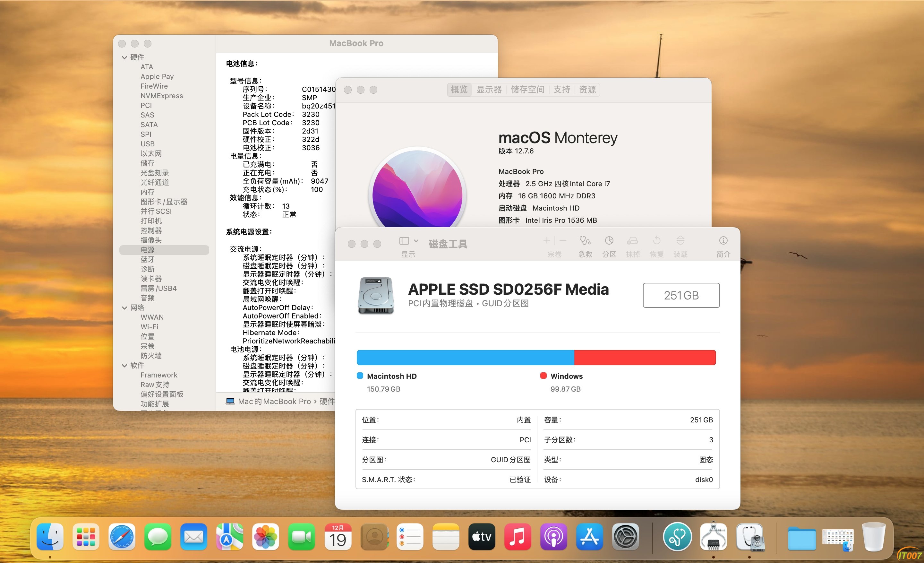This screenshot has width=924, height=563.
Task: Click the blue Macintosh HD partition bar segment
Action: pos(466,358)
